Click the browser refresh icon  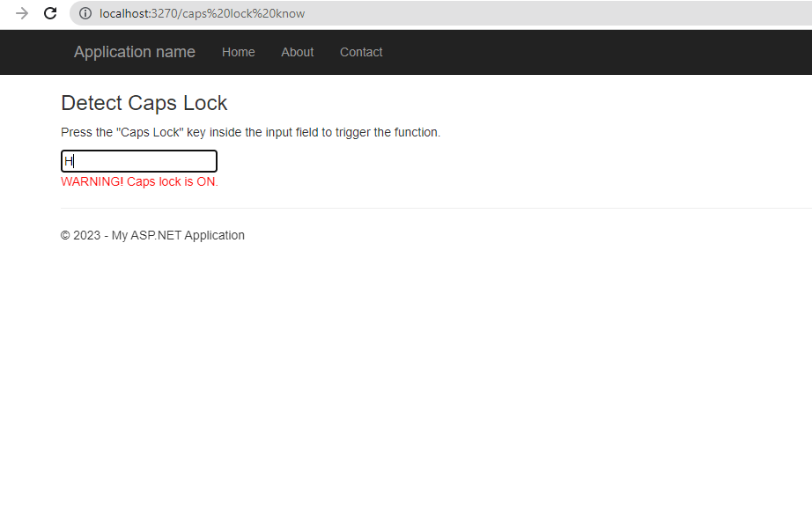[x=50, y=13]
